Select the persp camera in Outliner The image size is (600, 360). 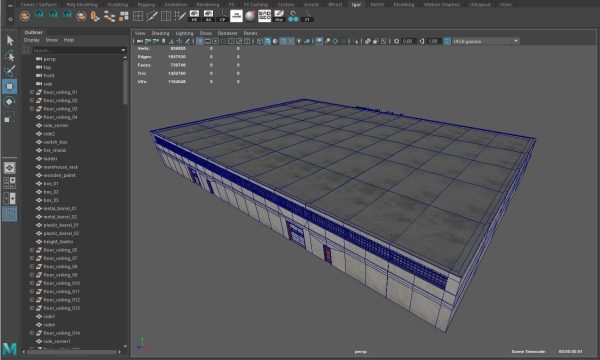(x=49, y=59)
